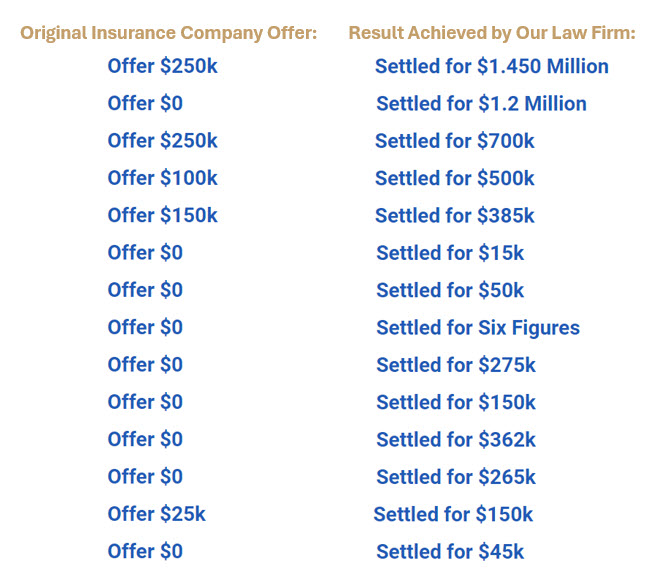Viewport: 665px width, 580px height.
Task: Click 'Settled for Six Figures' result
Action: point(478,328)
